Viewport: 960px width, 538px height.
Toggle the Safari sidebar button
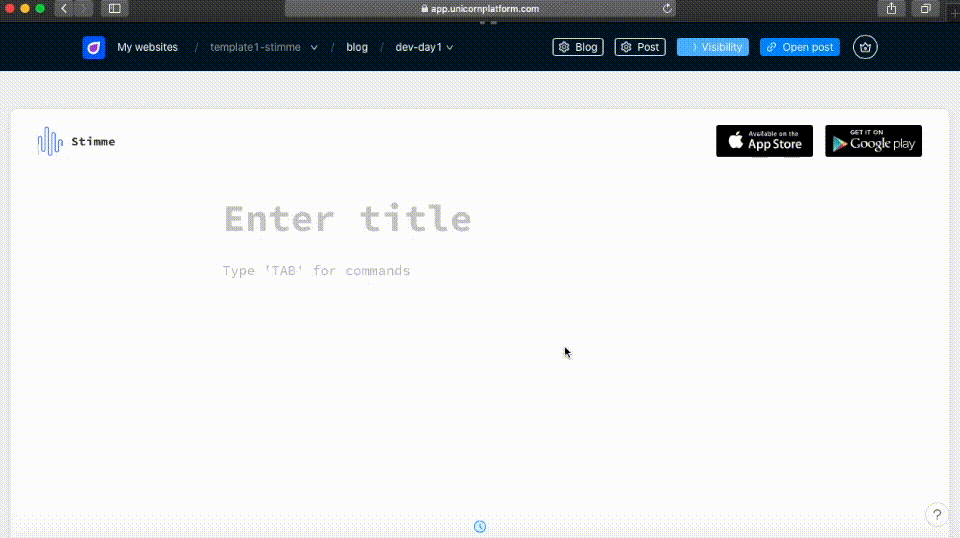114,9
